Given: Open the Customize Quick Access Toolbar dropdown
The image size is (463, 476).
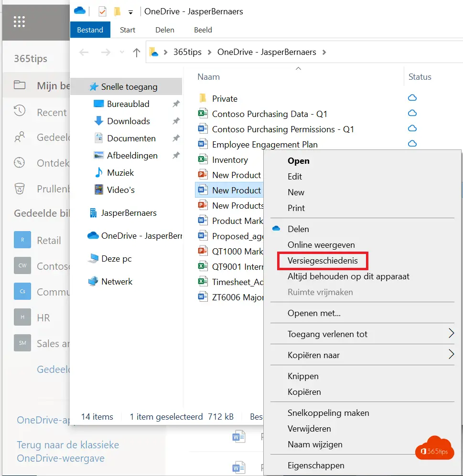Looking at the screenshot, I should (x=130, y=12).
